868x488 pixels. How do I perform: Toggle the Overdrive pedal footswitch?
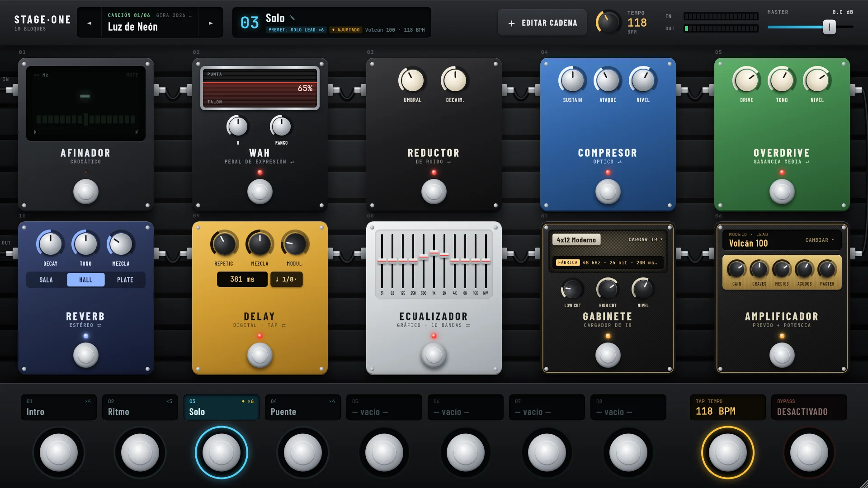pos(782,192)
